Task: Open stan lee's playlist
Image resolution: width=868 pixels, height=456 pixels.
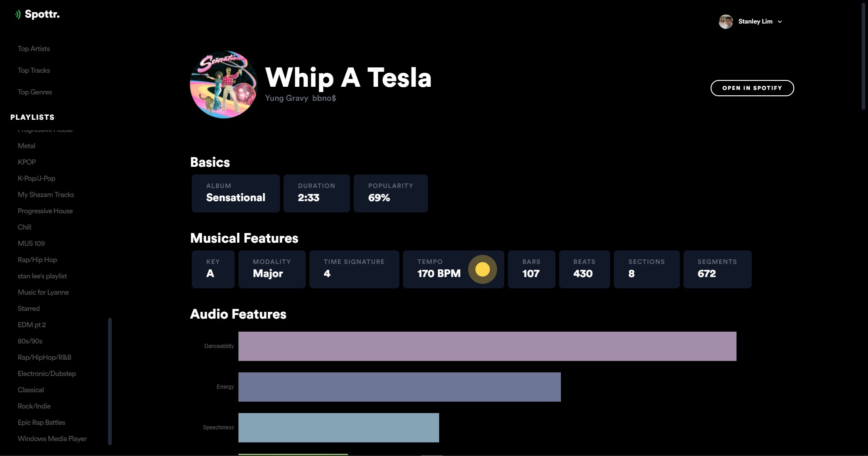Action: [42, 276]
